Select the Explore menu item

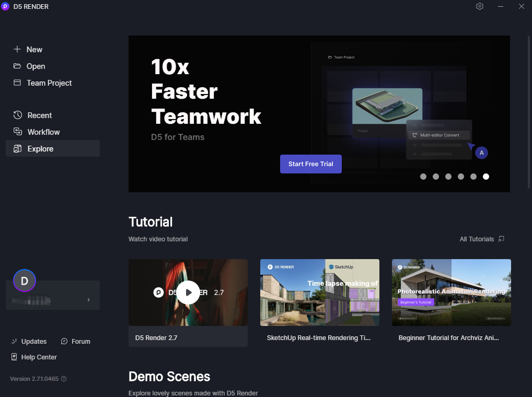click(x=53, y=148)
